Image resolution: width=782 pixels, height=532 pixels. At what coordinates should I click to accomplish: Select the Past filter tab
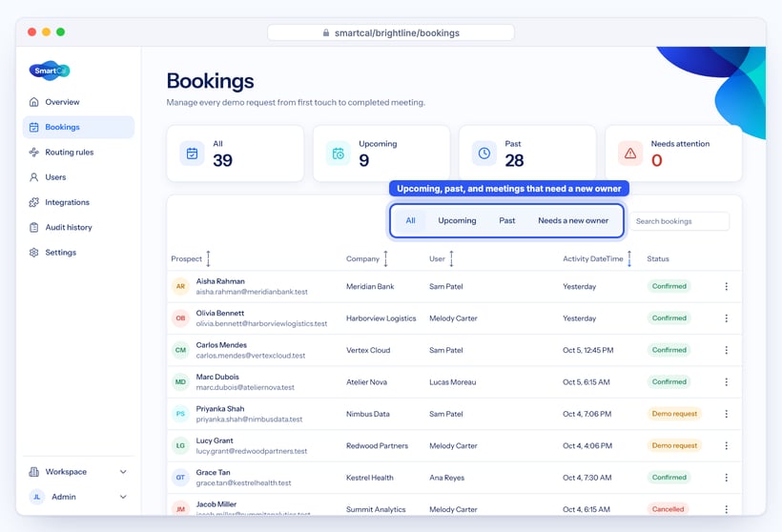(x=507, y=220)
